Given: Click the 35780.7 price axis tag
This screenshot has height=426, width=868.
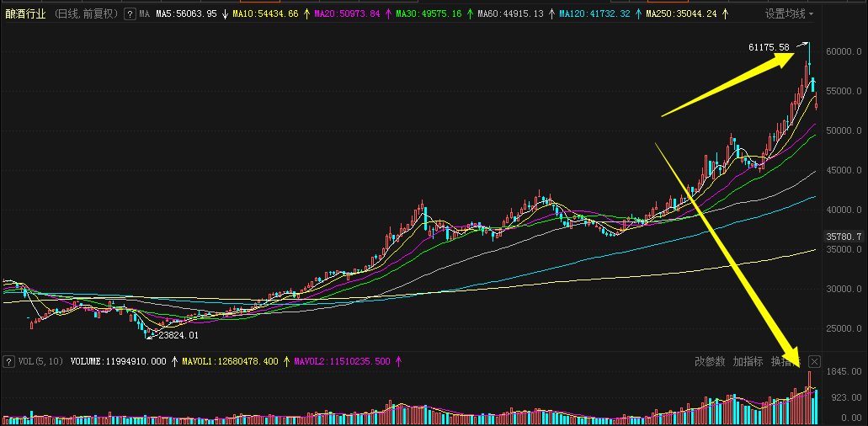Looking at the screenshot, I should pyautogui.click(x=844, y=237).
